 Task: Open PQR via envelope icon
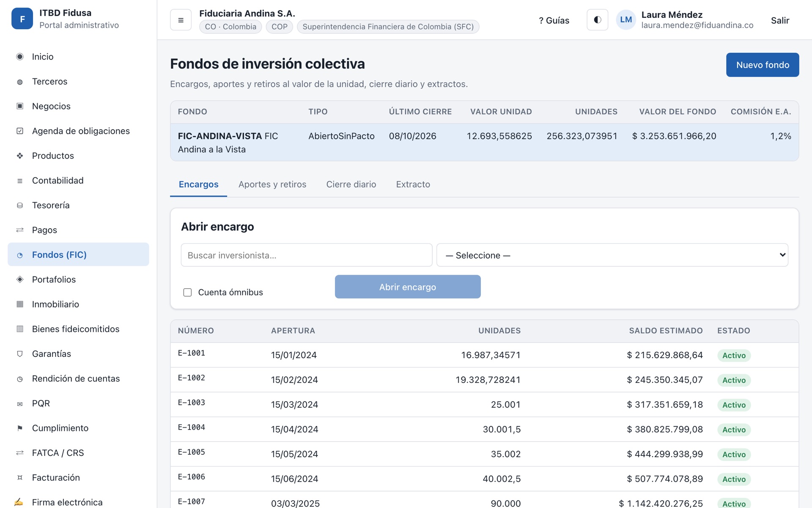[x=20, y=403]
